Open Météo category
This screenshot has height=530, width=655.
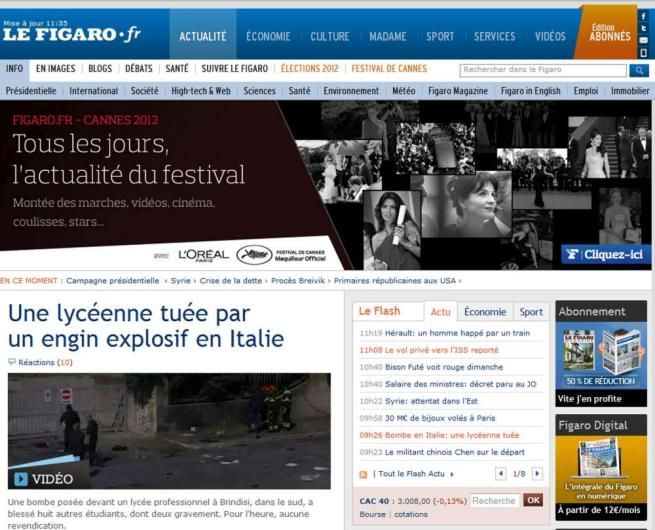pos(404,91)
